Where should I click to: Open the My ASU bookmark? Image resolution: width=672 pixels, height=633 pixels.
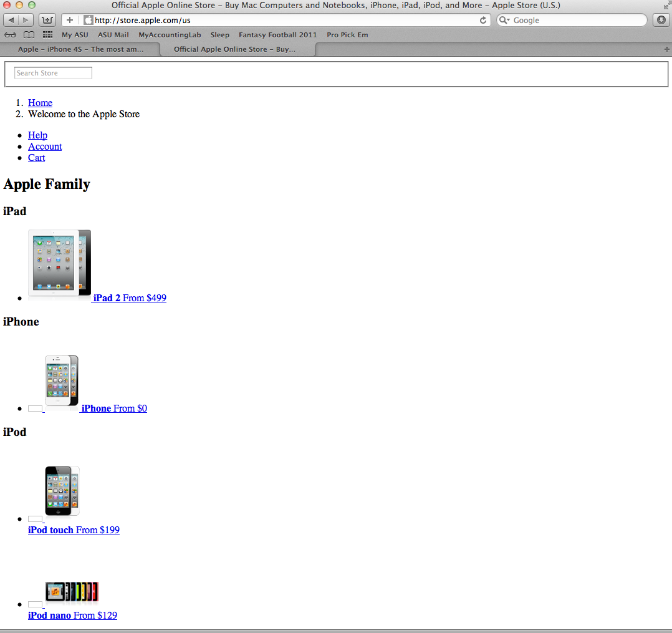75,35
